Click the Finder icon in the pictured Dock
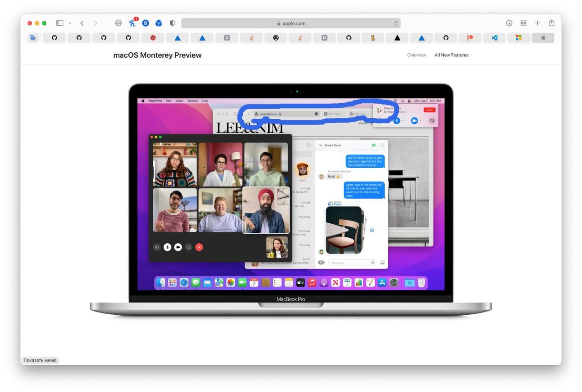 pos(161,283)
